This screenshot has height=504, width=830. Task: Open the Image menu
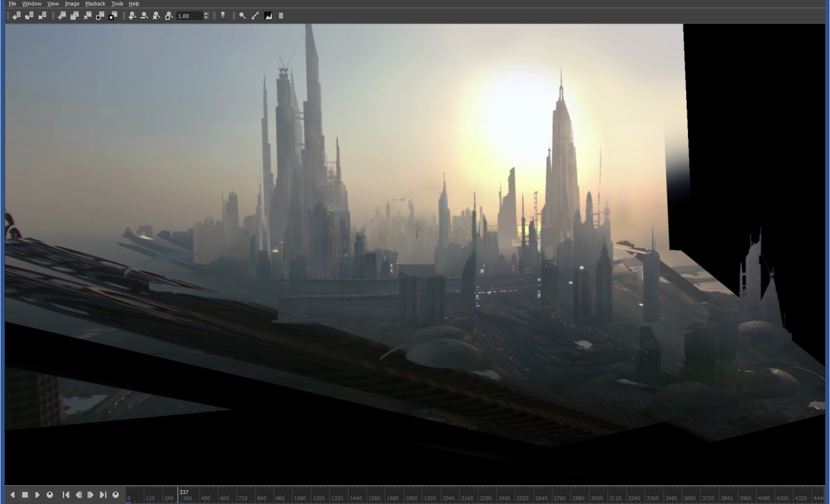coord(72,4)
